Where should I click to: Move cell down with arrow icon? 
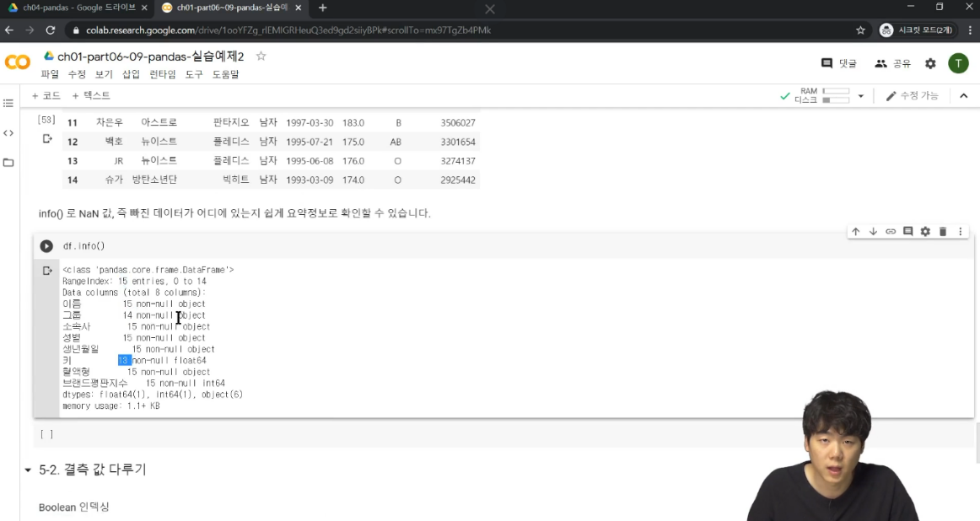873,232
